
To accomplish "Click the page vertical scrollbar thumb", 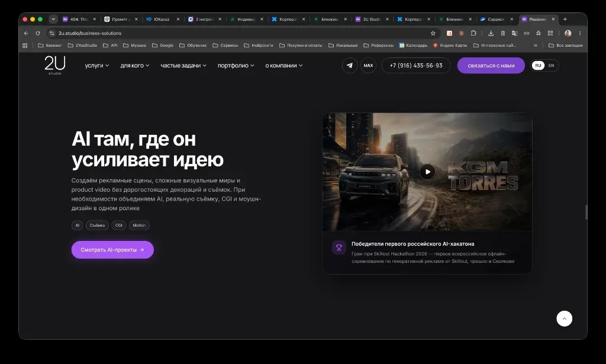I will (x=586, y=212).
